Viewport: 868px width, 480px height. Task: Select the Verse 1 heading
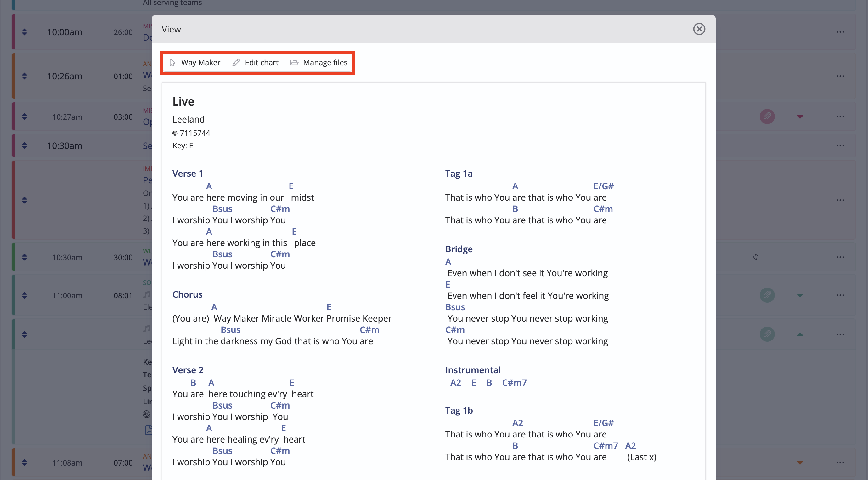pos(188,173)
